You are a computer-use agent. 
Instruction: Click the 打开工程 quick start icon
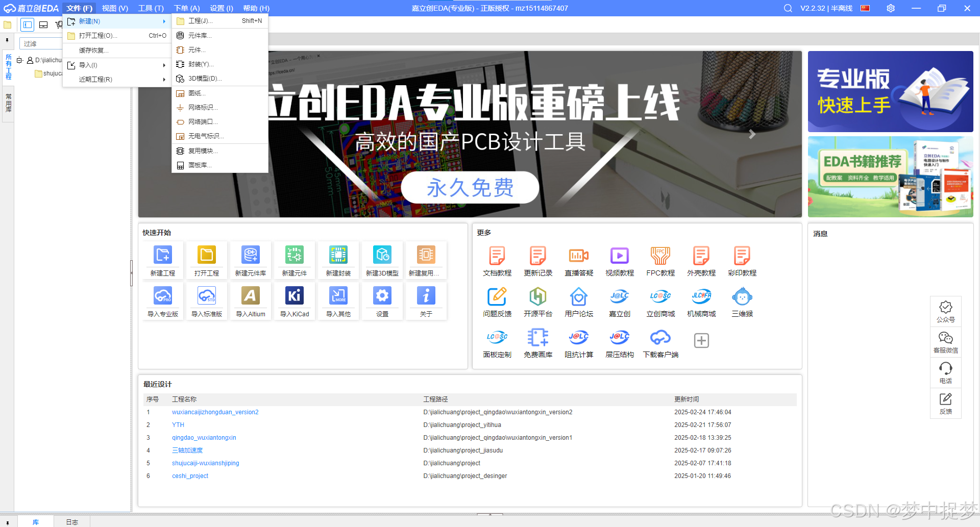[207, 255]
